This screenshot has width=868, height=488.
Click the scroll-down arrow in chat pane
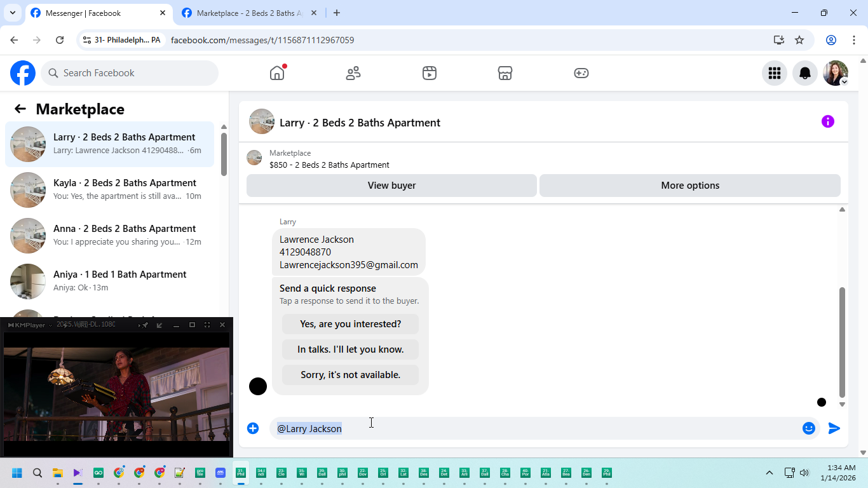tap(842, 404)
